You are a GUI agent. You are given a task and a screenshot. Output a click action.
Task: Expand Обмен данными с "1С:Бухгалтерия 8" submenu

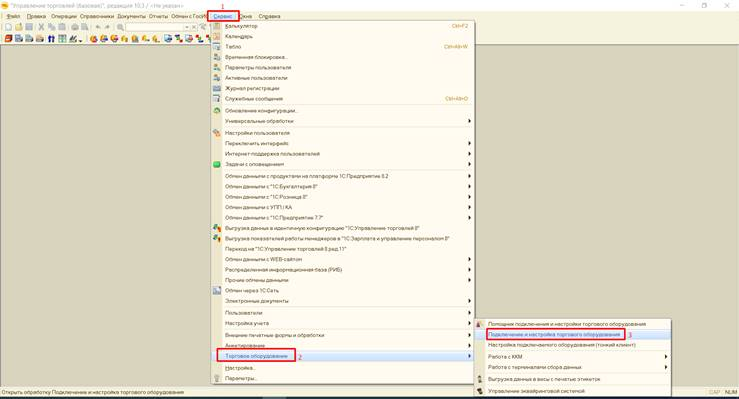[x=343, y=187]
